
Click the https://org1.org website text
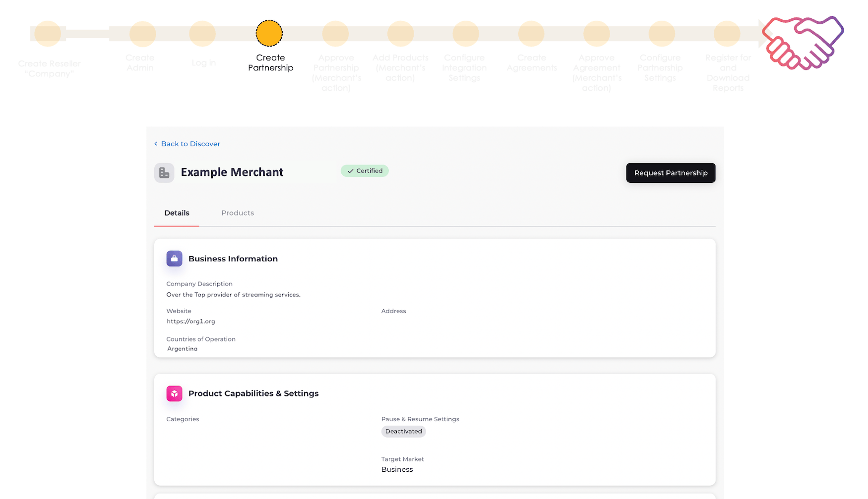(x=191, y=322)
